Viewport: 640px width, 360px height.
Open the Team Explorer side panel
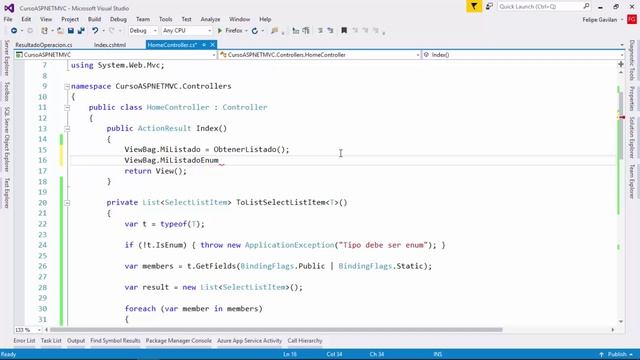(x=632, y=182)
